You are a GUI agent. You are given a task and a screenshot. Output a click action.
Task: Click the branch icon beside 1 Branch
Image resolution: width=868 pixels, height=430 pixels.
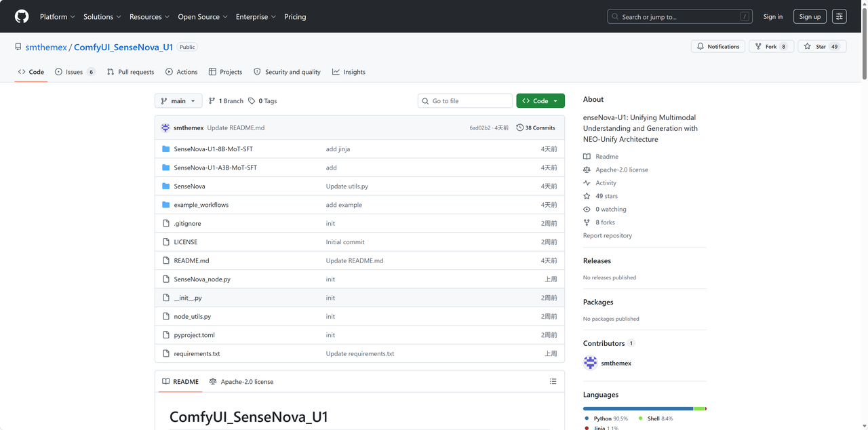pyautogui.click(x=212, y=101)
